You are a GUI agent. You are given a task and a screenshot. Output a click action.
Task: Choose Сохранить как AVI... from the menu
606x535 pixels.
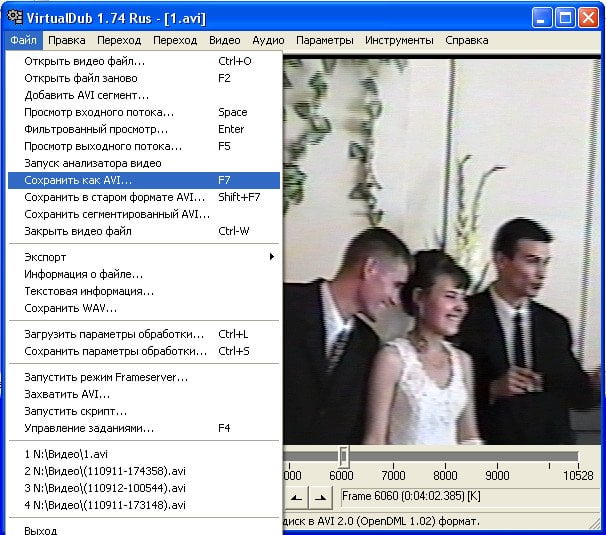click(78, 180)
